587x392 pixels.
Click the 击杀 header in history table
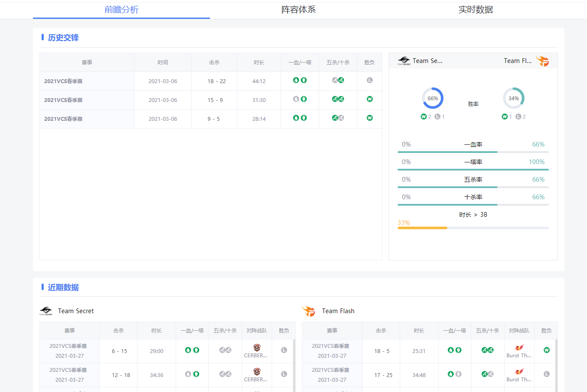click(214, 63)
